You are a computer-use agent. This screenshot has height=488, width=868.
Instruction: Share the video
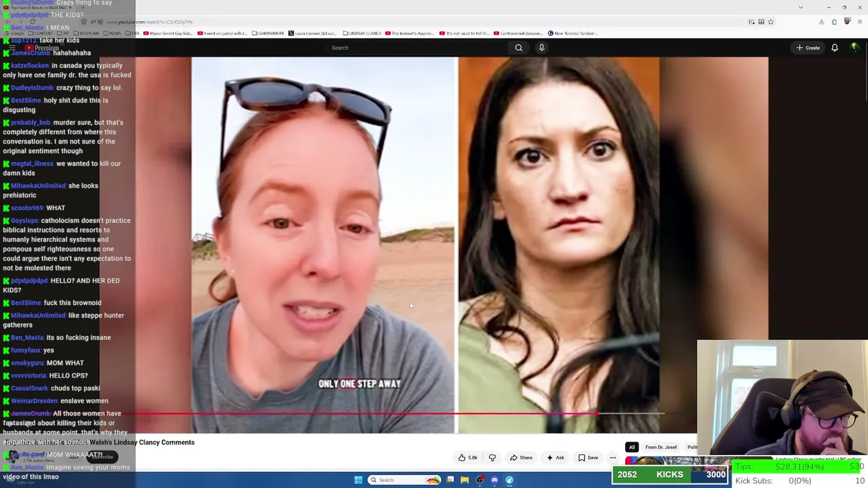pyautogui.click(x=521, y=457)
